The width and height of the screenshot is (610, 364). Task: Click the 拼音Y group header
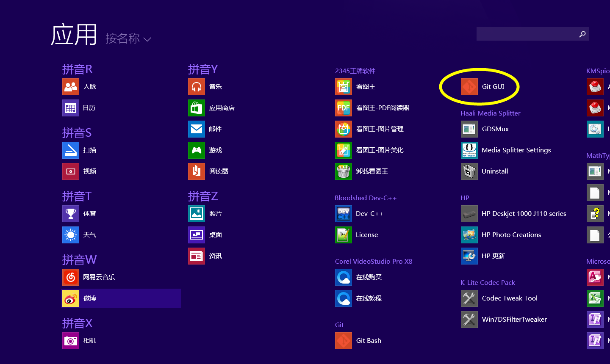coord(203,69)
